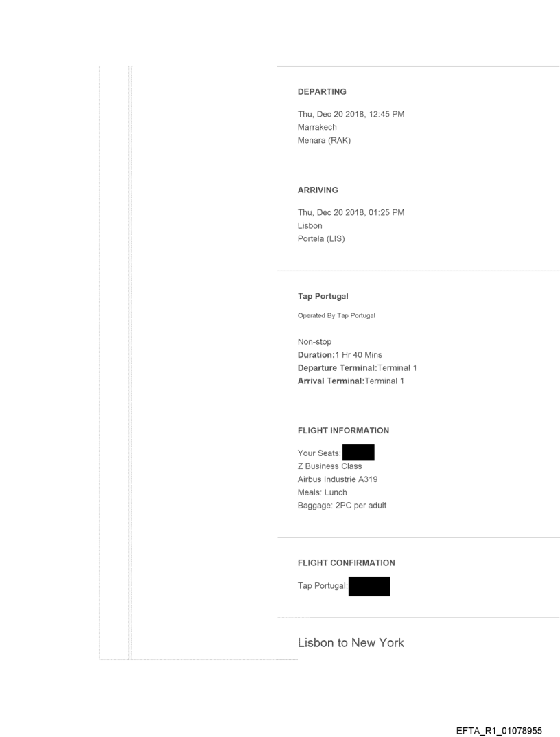The width and height of the screenshot is (560, 737).
Task: Click the ARRIVING section heading
Action: point(318,190)
